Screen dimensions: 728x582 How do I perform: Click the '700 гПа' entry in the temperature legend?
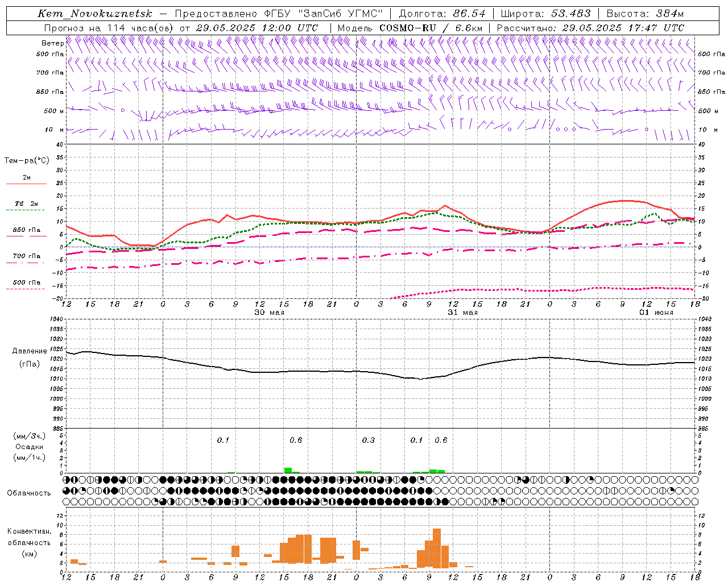26,256
